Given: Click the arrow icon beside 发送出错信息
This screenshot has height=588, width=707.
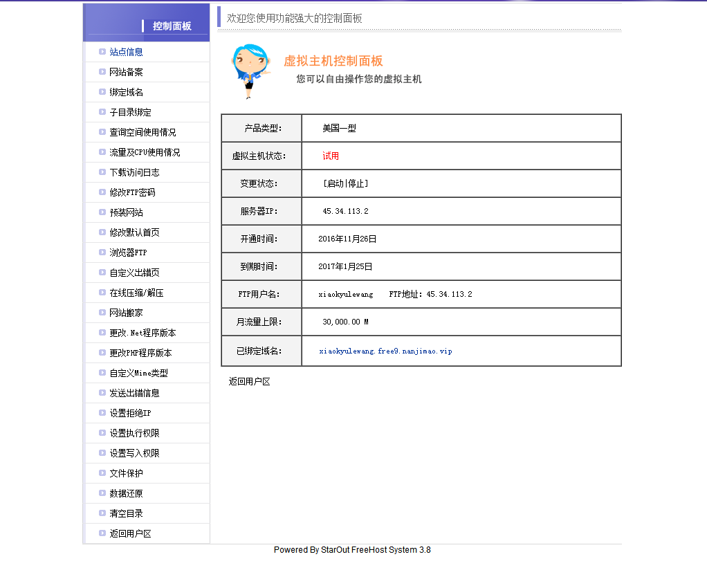Looking at the screenshot, I should (102, 393).
